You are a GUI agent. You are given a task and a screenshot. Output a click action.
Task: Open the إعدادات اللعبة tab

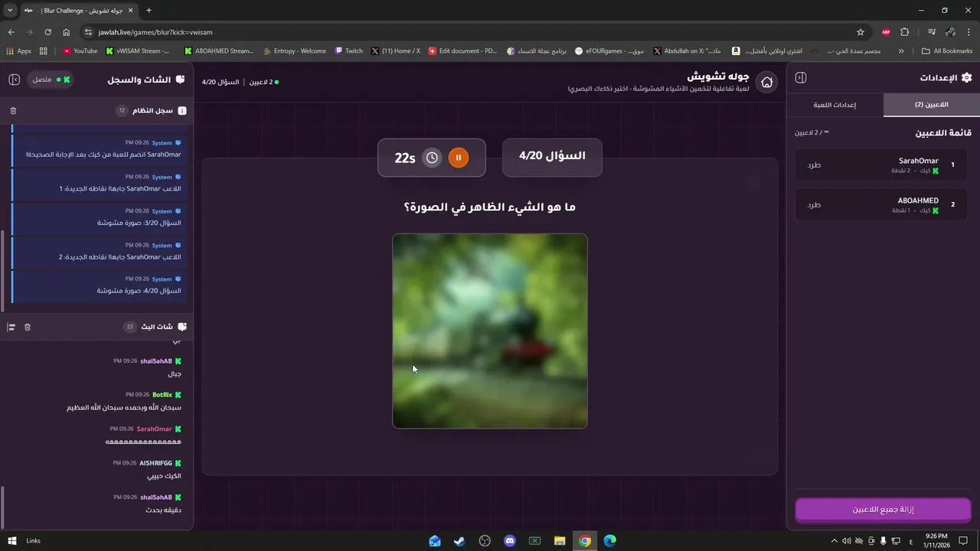click(835, 105)
